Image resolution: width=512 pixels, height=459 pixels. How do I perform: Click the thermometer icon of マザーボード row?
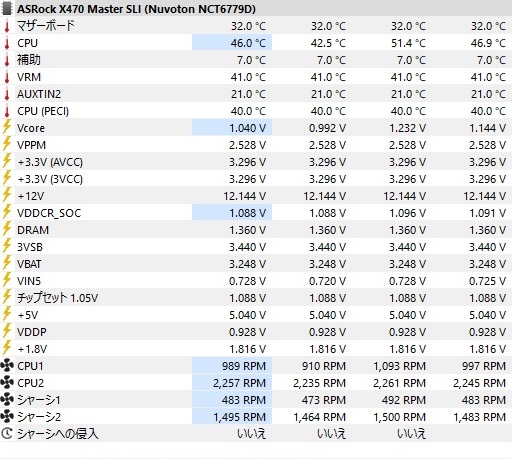click(x=7, y=26)
